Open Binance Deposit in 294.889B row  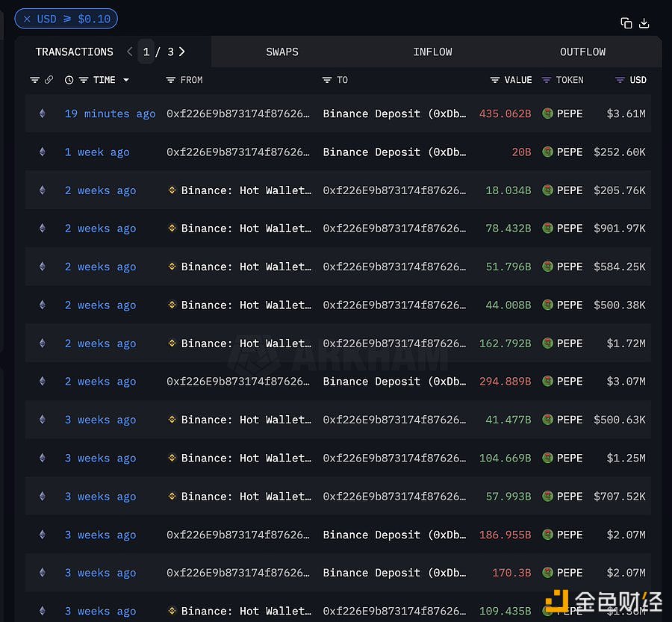(x=394, y=382)
